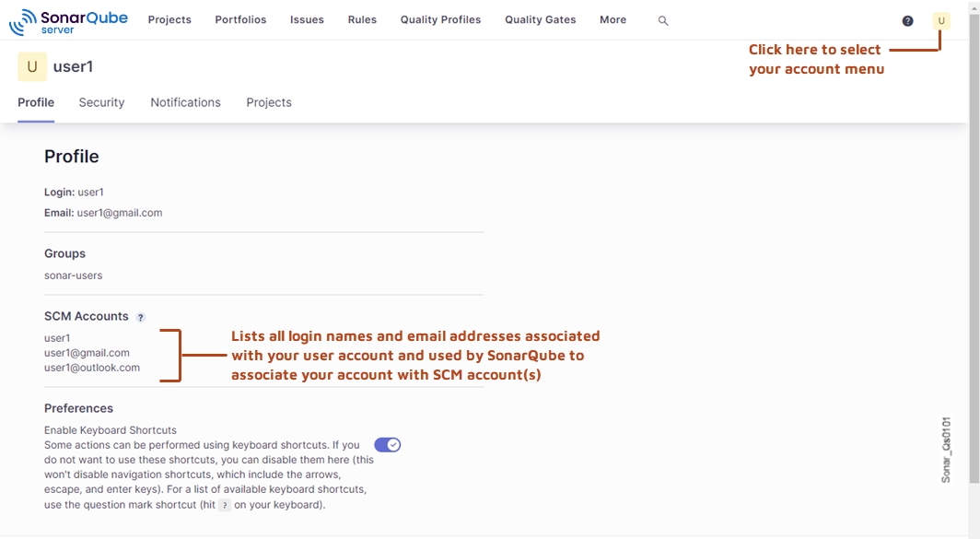980x539 pixels.
Task: Select the Profile tab
Action: (x=36, y=102)
